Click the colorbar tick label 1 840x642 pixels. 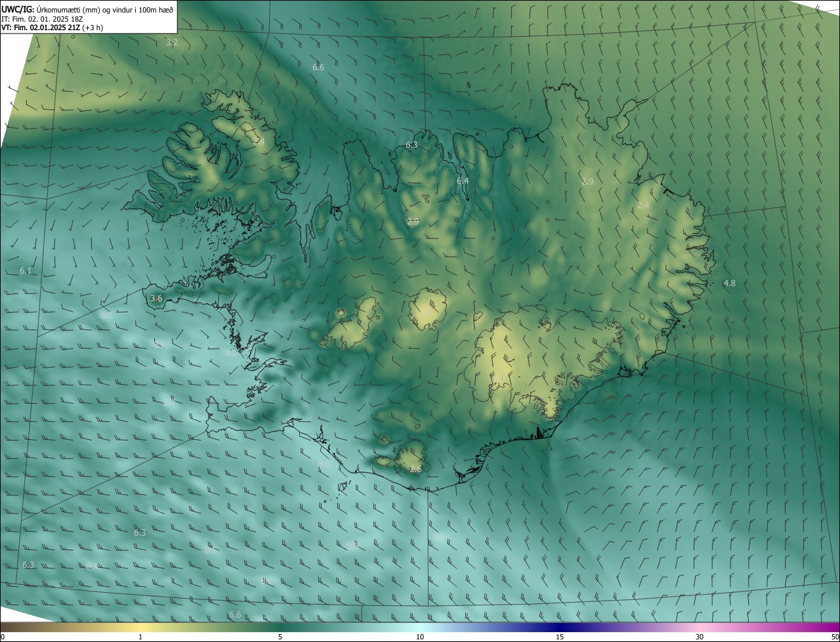point(140,637)
